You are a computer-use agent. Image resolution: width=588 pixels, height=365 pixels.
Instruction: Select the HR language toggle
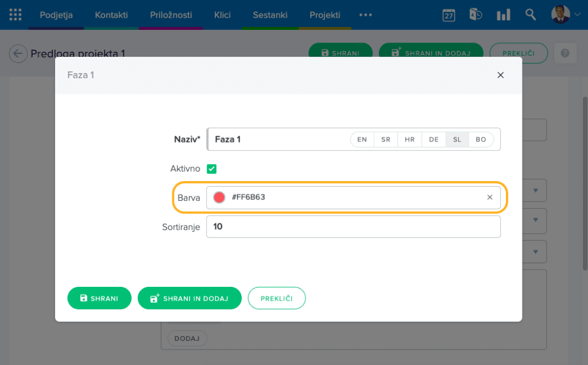[x=409, y=140]
